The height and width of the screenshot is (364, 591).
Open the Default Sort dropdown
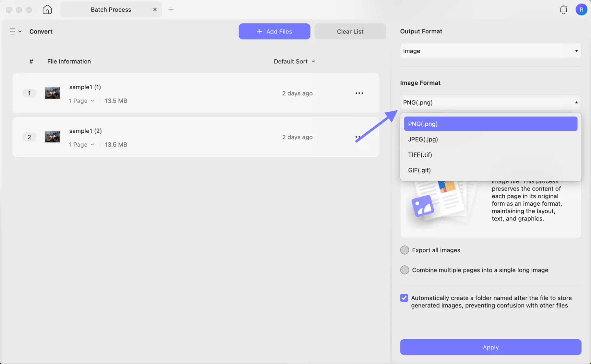(x=294, y=61)
